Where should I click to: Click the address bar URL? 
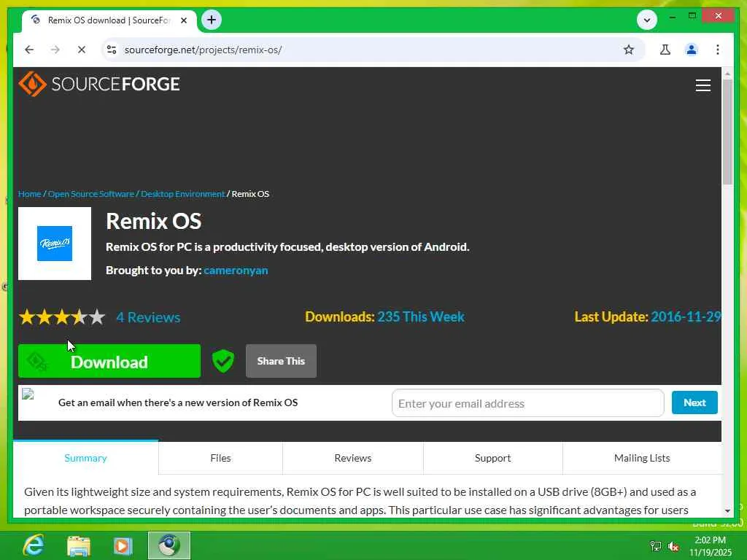203,50
